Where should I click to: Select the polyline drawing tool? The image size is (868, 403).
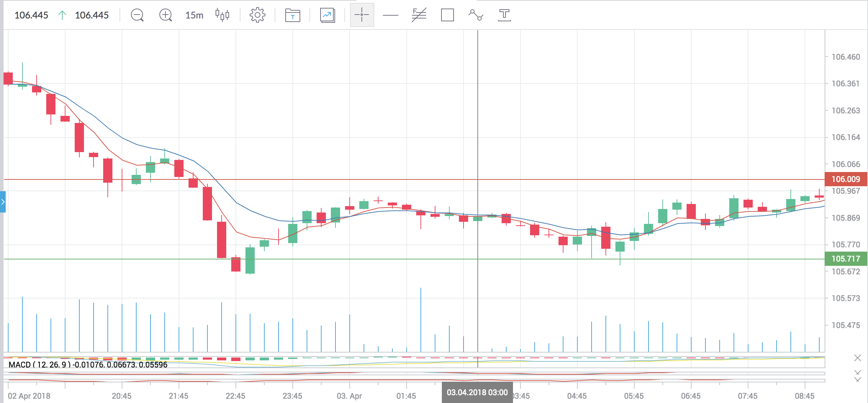tap(476, 15)
